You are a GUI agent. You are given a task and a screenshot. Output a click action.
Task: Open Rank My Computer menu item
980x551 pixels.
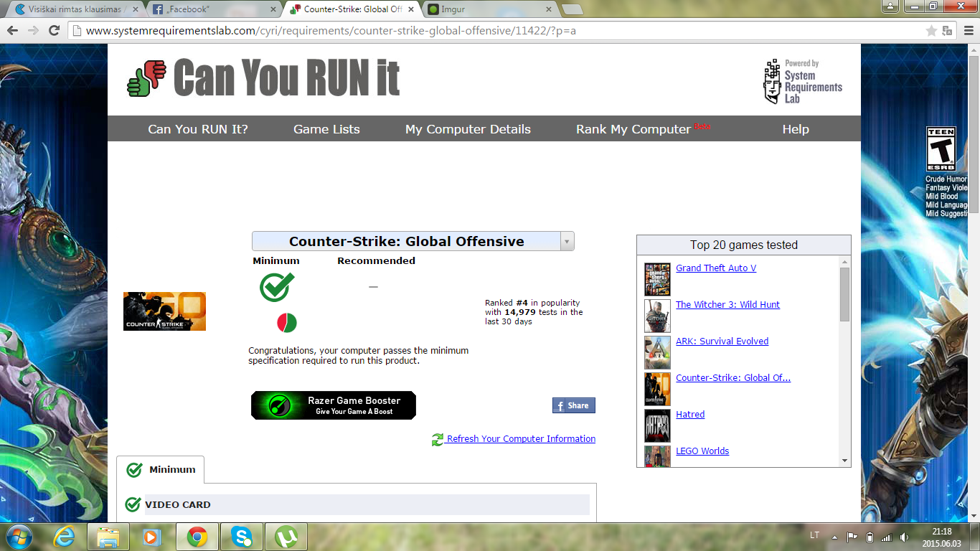coord(633,129)
